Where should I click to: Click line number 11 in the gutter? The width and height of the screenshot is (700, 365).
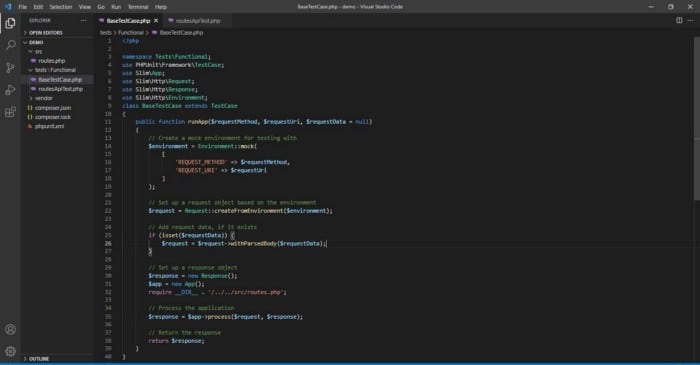click(x=108, y=122)
